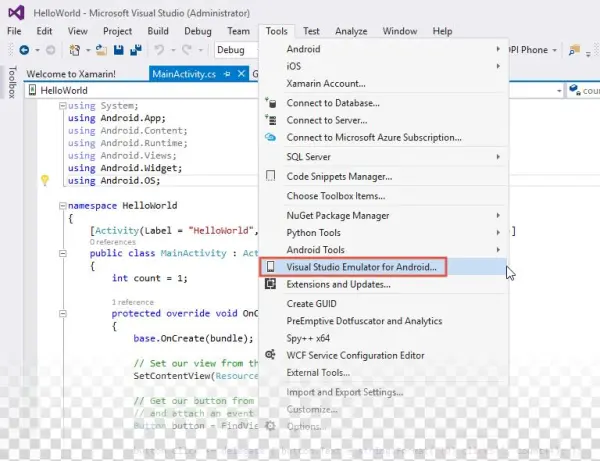This screenshot has width=600, height=461.
Task: Open the Analyze menu
Action: point(351,31)
